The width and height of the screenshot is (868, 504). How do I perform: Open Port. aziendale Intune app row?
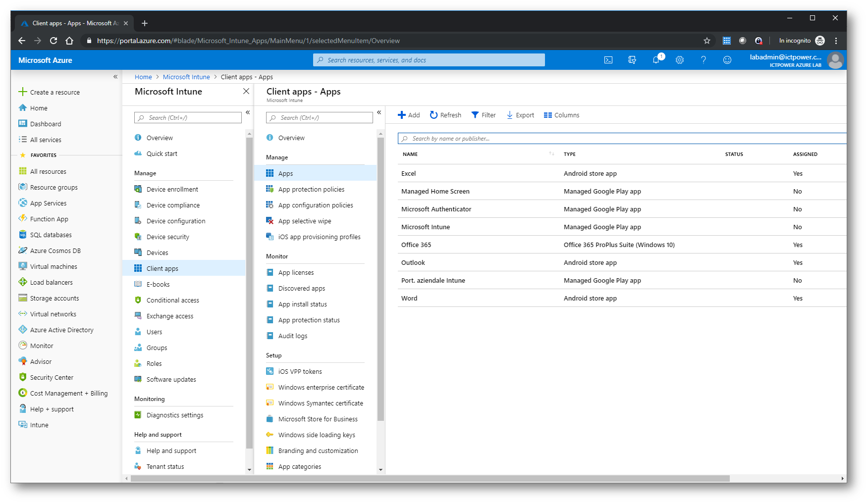[622, 280]
